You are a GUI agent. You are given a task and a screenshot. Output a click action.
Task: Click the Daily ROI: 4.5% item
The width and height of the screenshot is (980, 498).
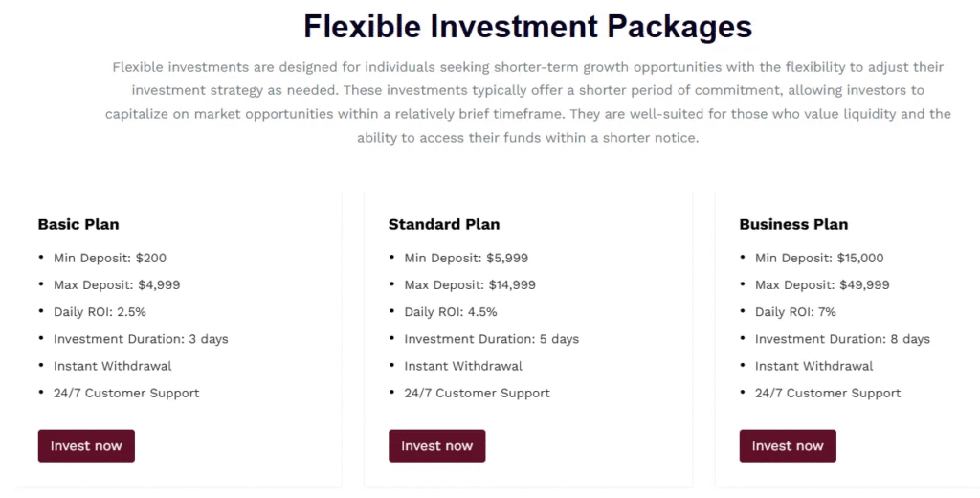pos(451,311)
